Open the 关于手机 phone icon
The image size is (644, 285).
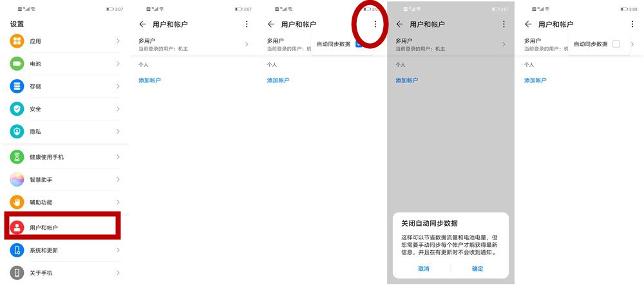[x=17, y=273]
